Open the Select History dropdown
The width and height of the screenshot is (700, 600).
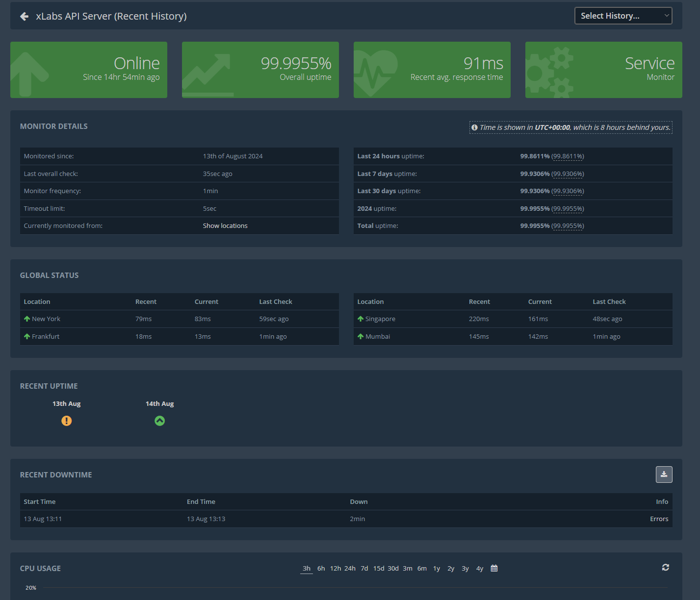pos(623,16)
